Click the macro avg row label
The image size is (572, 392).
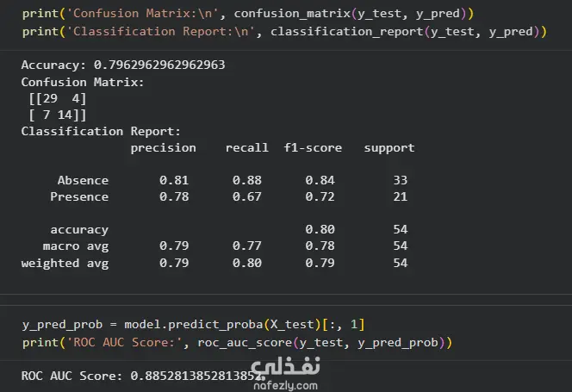[76, 246]
